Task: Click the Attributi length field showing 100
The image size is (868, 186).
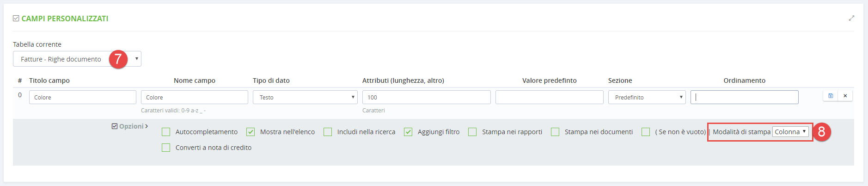Action: [426, 97]
